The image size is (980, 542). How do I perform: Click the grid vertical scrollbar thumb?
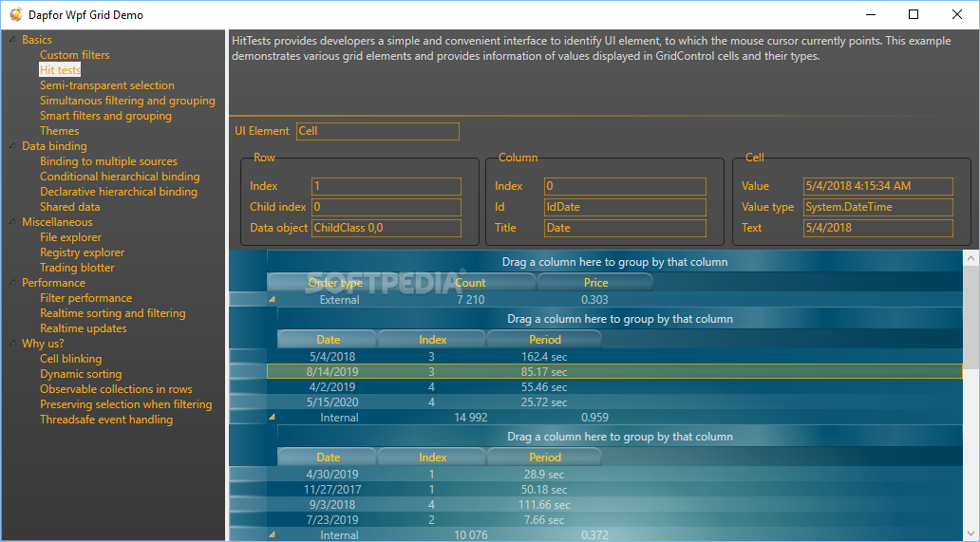click(971, 317)
